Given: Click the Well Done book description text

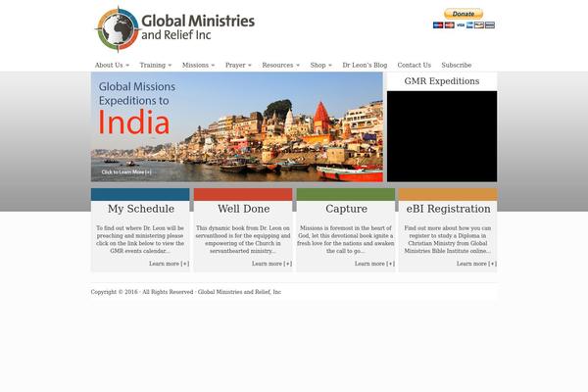Looking at the screenshot, I should click(x=243, y=239).
